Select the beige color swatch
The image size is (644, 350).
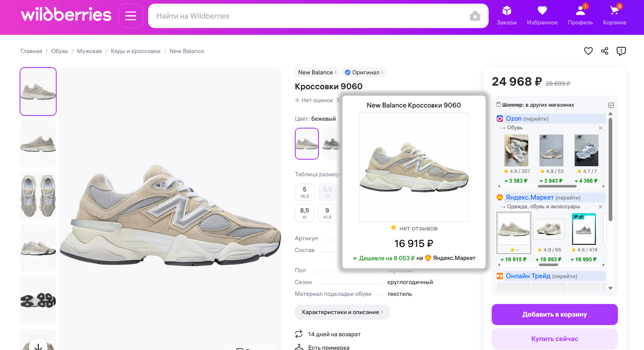(307, 144)
